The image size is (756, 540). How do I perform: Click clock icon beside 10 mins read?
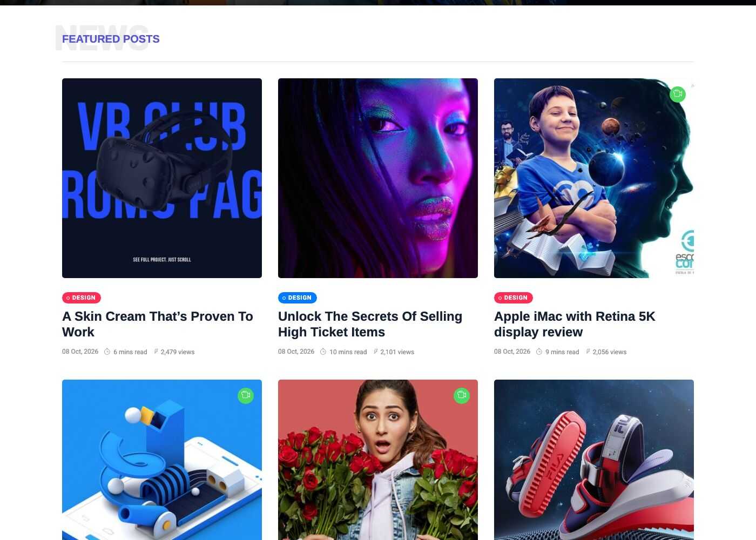point(323,352)
